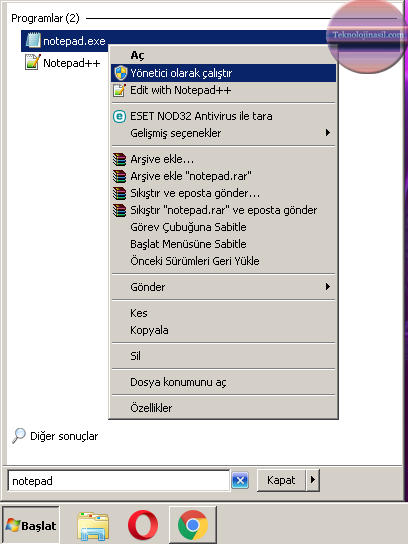Click the Notepad++ program icon

33,62
